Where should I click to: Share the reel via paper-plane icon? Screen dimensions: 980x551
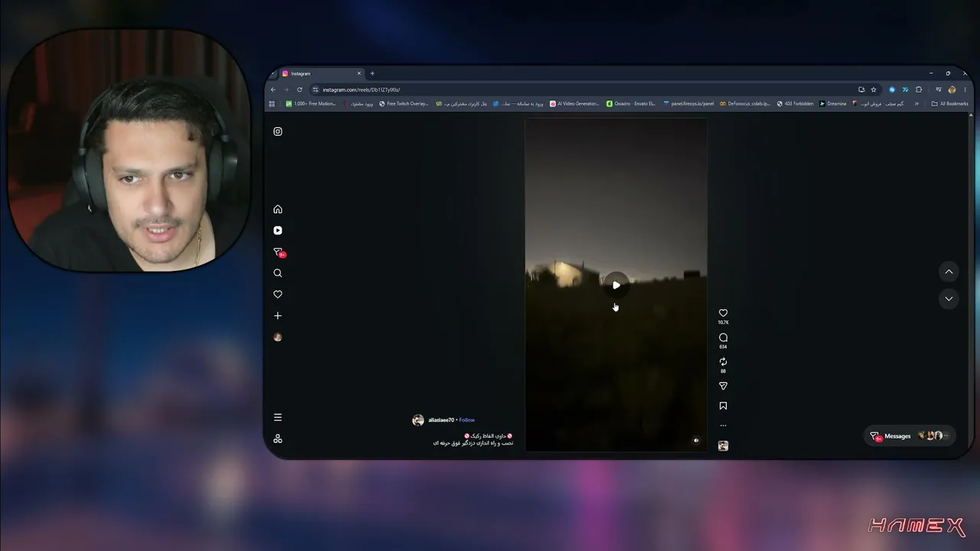tap(723, 386)
